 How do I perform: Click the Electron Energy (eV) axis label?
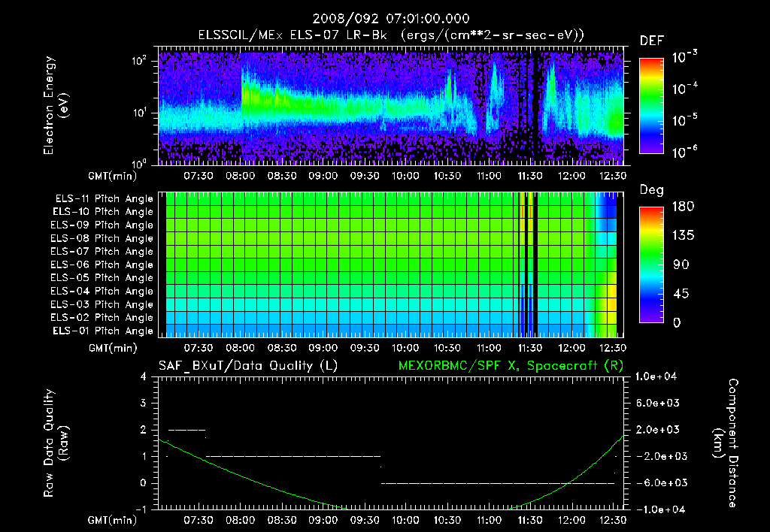click(56, 105)
